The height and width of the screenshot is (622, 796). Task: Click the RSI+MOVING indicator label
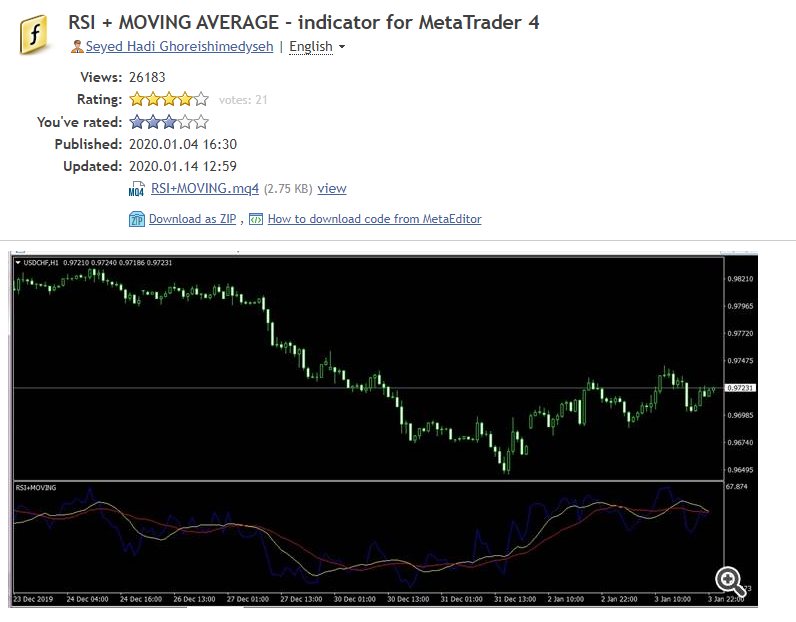(36, 487)
